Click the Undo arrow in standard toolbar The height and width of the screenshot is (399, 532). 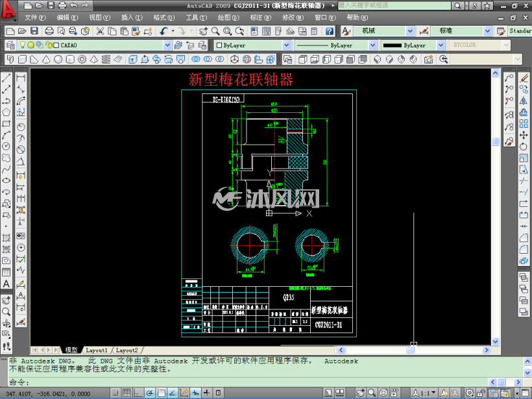point(164,31)
